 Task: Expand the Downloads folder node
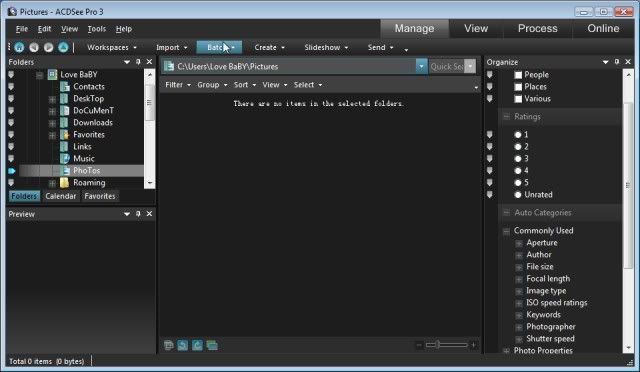[52, 123]
